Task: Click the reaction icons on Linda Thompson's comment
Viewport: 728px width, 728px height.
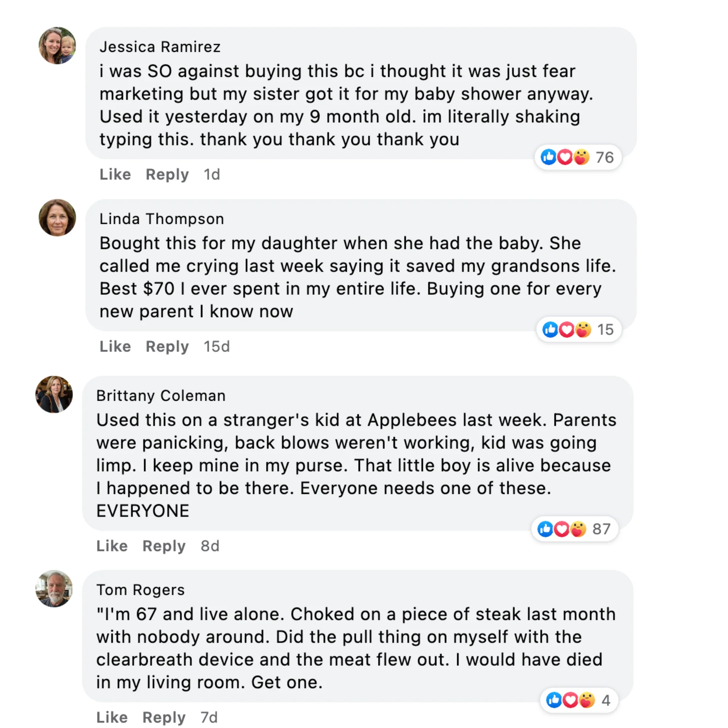Action: [x=566, y=330]
